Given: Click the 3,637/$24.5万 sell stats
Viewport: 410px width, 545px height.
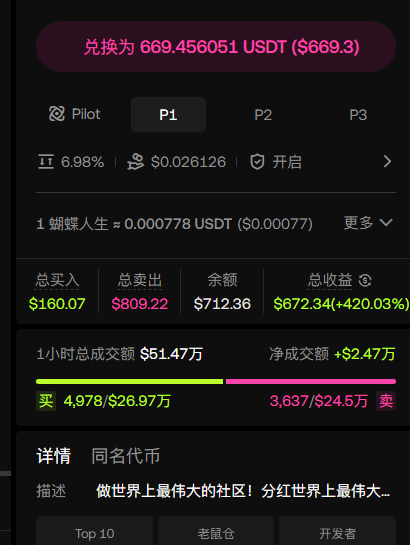Looking at the screenshot, I should pyautogui.click(x=319, y=401).
